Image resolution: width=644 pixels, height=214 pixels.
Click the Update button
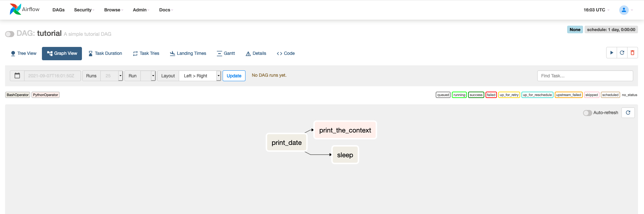click(x=234, y=76)
